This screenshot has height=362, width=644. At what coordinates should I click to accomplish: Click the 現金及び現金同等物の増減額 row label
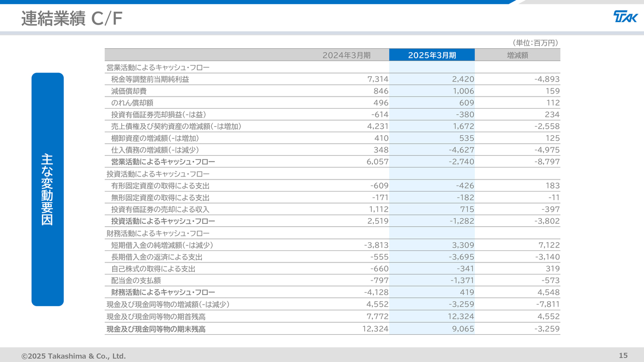168,304
